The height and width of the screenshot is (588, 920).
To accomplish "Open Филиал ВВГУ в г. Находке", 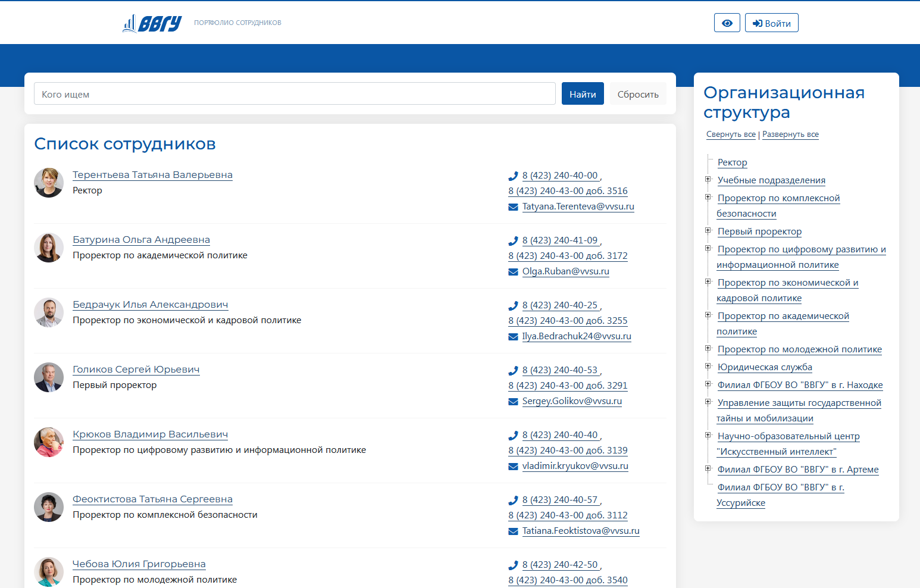I will (800, 385).
